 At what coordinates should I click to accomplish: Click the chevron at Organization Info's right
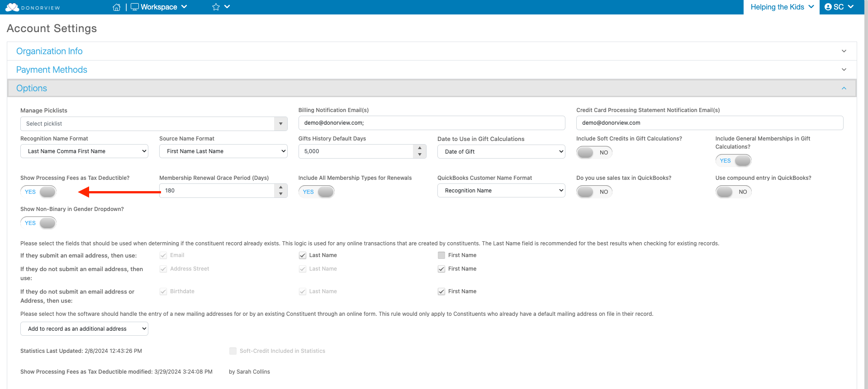point(844,51)
